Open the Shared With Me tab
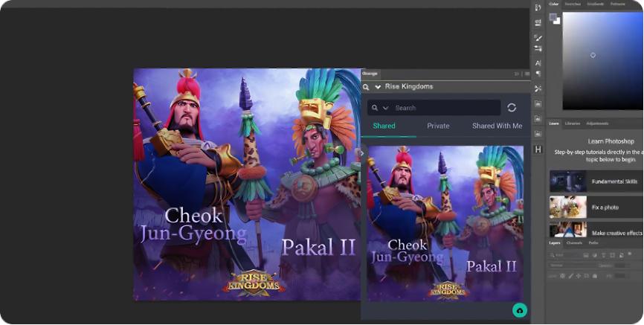Viewport: 644px width, 325px height. pos(497,126)
